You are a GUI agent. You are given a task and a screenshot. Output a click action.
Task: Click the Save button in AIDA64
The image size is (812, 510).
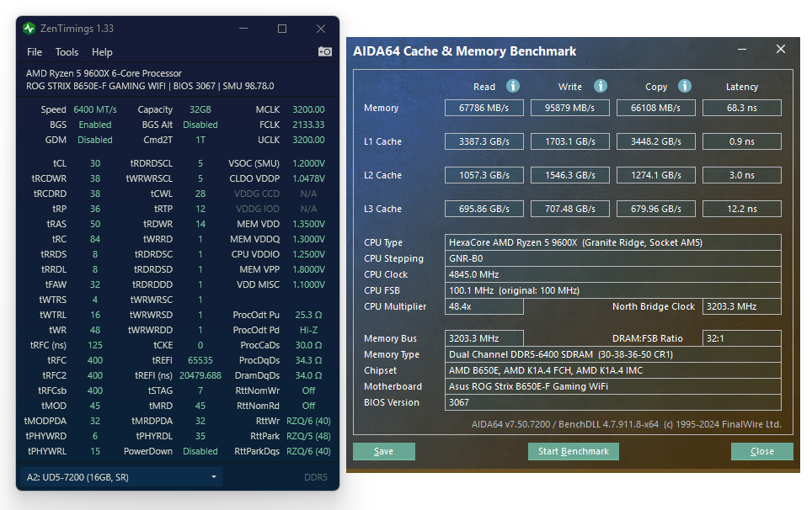point(384,451)
